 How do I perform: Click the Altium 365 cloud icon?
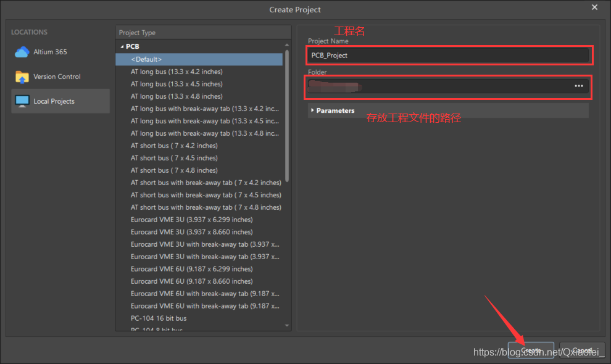(x=22, y=52)
